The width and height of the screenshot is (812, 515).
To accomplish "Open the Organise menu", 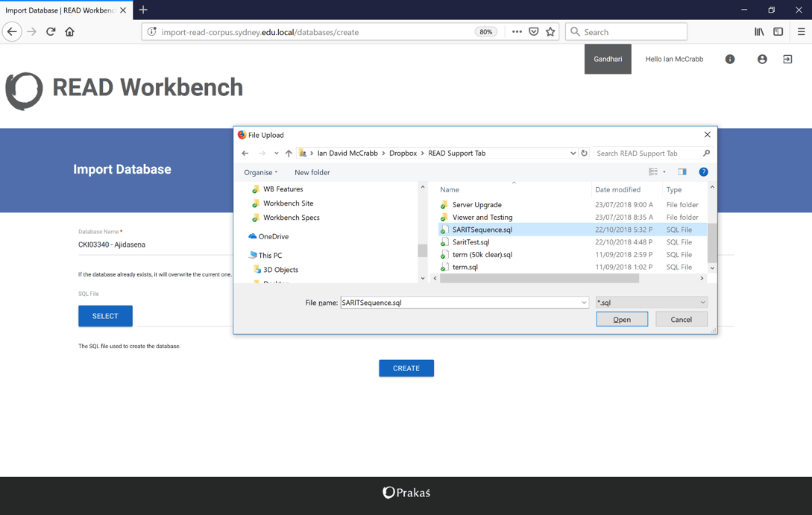I will [260, 172].
